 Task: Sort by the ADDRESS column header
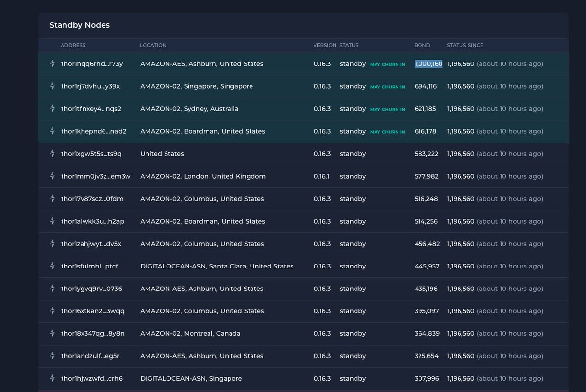pos(73,45)
